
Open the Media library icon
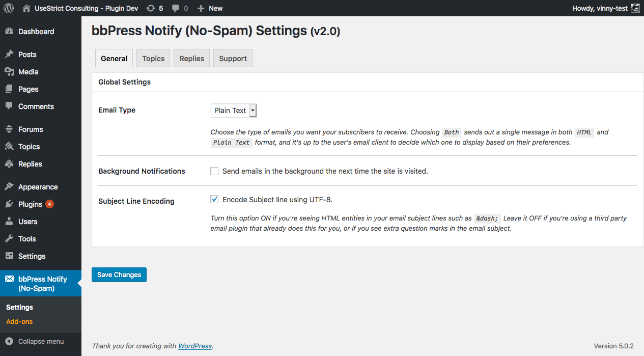pos(9,72)
